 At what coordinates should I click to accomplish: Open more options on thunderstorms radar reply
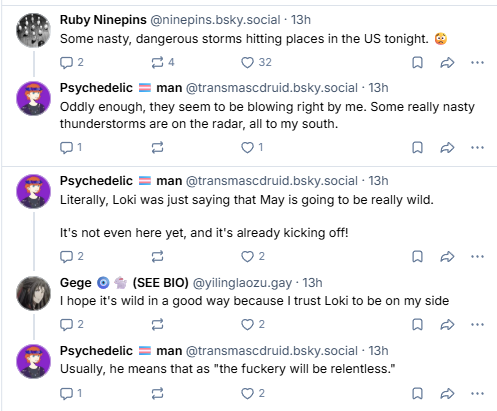477,148
